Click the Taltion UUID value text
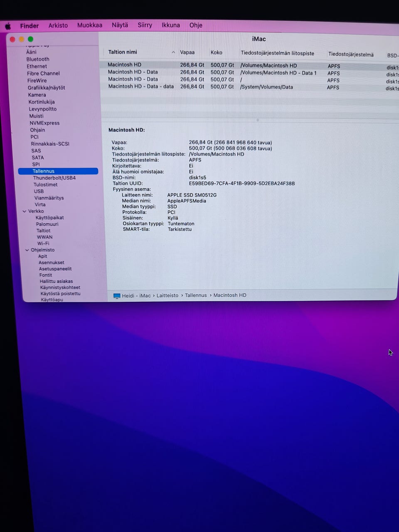Viewport: 399px width, 532px height. (242, 183)
